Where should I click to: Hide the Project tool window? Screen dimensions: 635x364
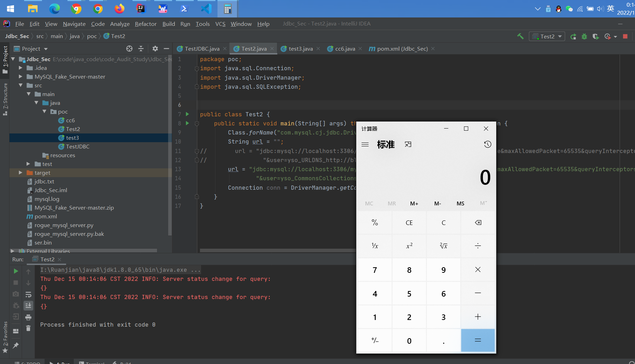coord(166,49)
